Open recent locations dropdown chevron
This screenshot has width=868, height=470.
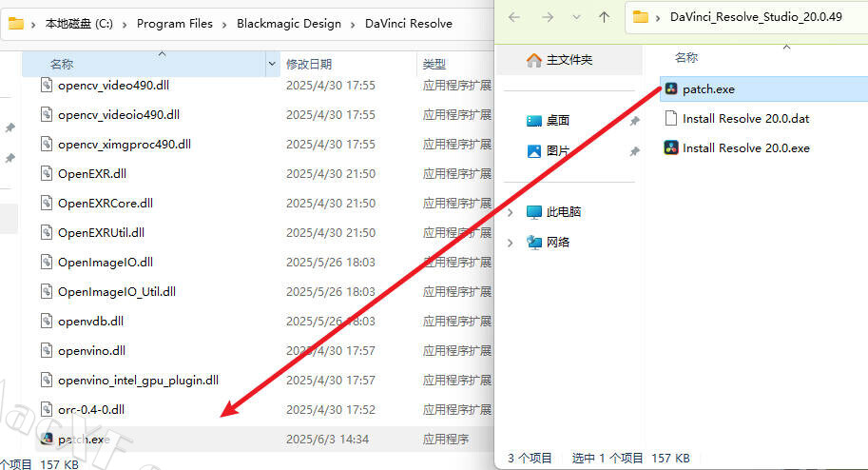pos(576,17)
